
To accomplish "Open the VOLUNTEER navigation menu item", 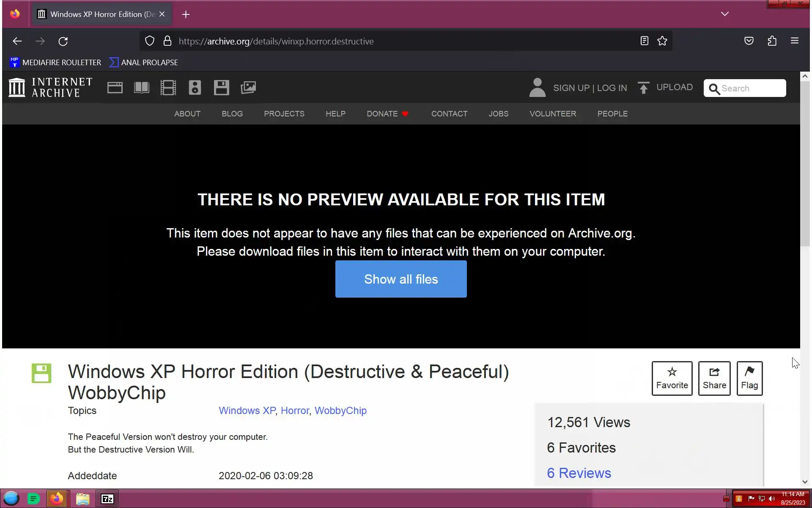I will click(x=552, y=114).
